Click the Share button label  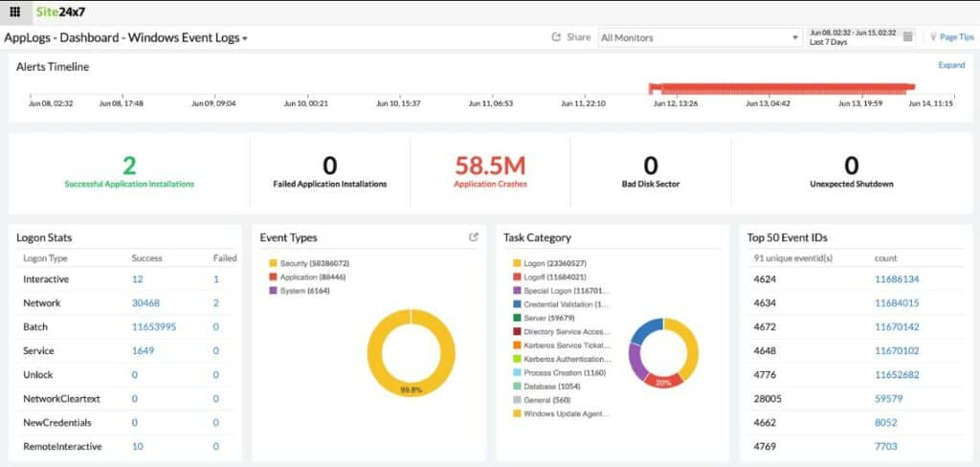pos(578,37)
